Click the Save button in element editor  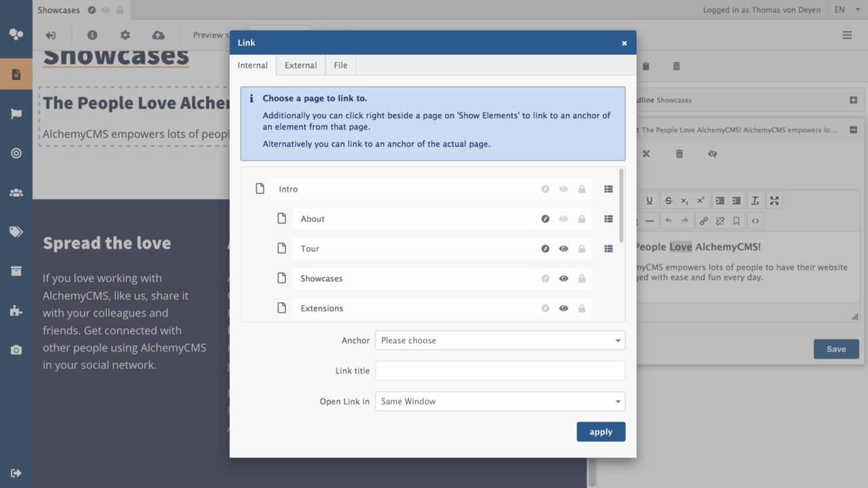pyautogui.click(x=836, y=349)
